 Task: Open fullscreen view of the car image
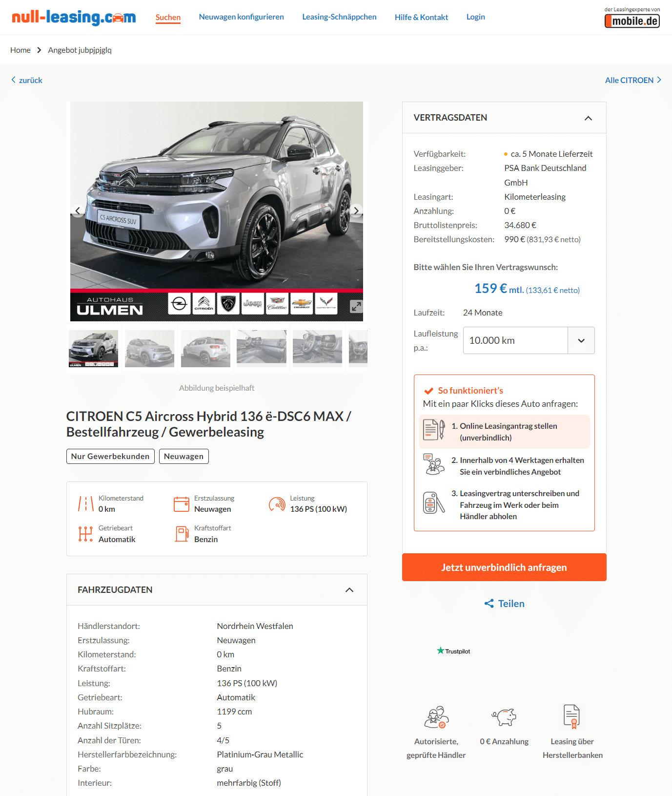pyautogui.click(x=356, y=306)
